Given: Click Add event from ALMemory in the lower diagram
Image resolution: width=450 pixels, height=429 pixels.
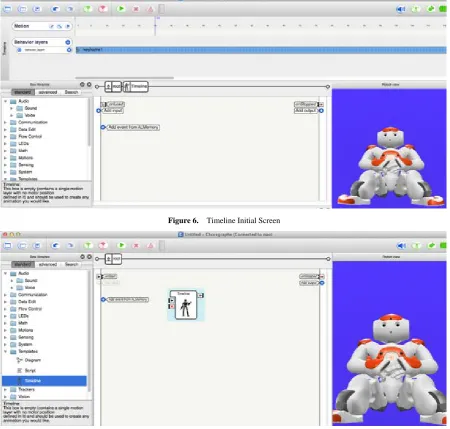Looking at the screenshot, I should tap(127, 299).
